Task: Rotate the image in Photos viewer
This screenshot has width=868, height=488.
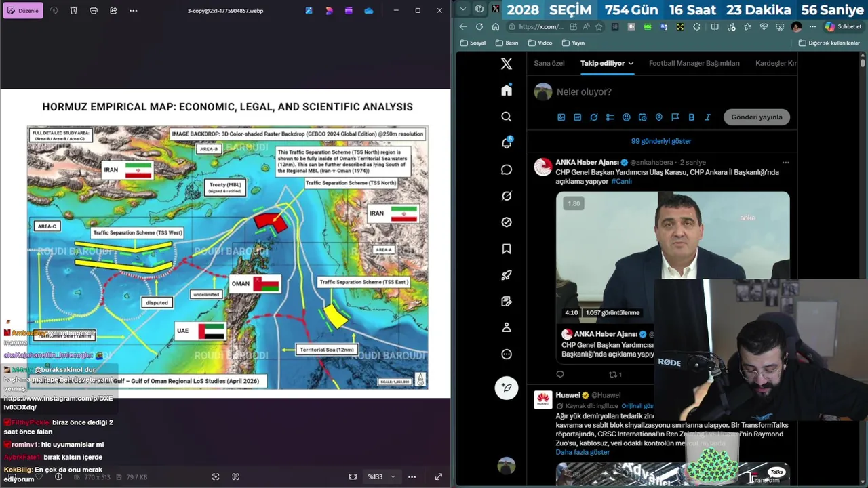Action: click(54, 11)
